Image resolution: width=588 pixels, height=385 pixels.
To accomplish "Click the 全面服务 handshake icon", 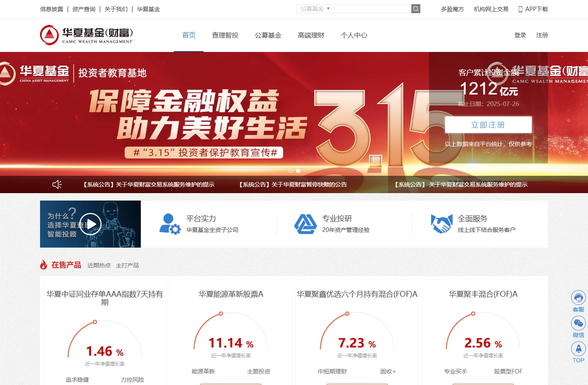I will coord(441,224).
